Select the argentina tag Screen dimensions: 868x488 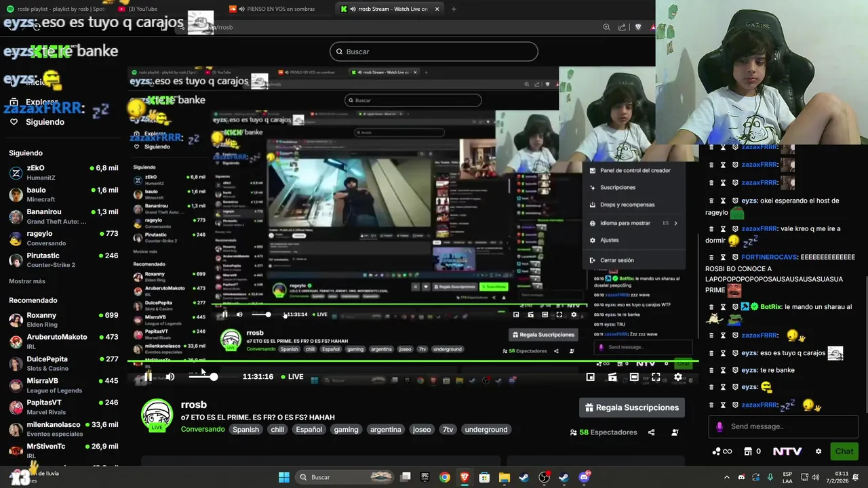click(x=386, y=430)
